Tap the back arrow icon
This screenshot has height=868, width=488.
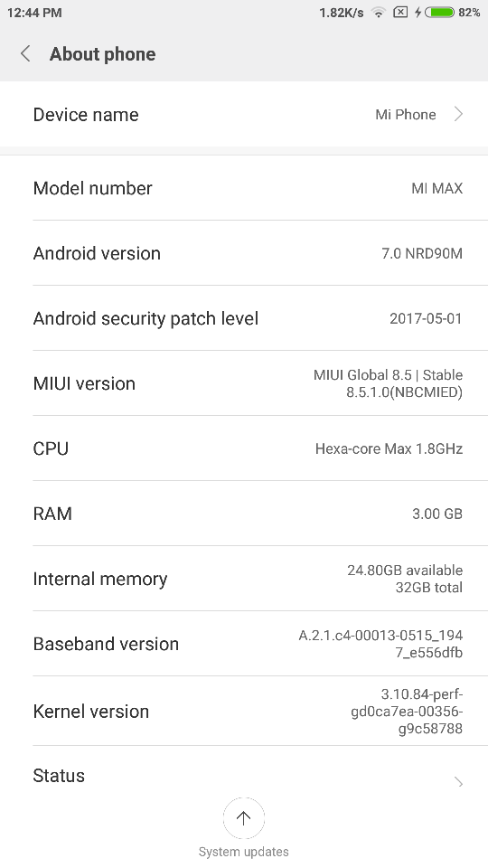(25, 53)
